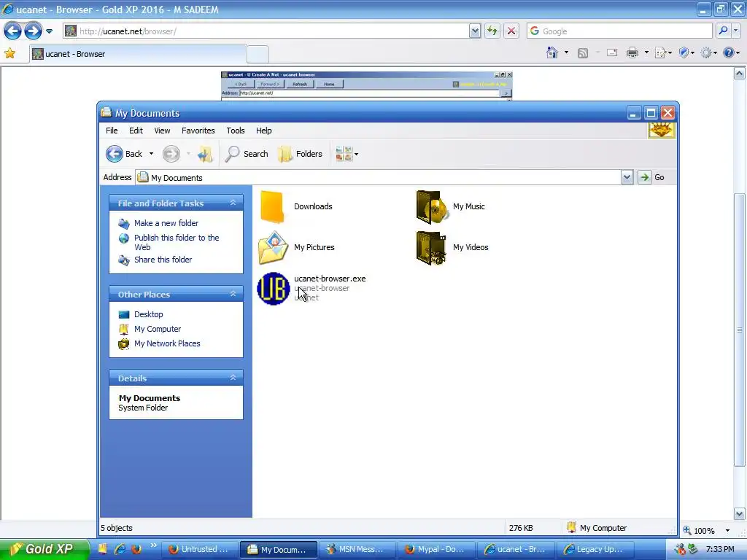Screen dimensions: 747x560
Task: Select the My Videos folder icon
Action: click(x=432, y=248)
